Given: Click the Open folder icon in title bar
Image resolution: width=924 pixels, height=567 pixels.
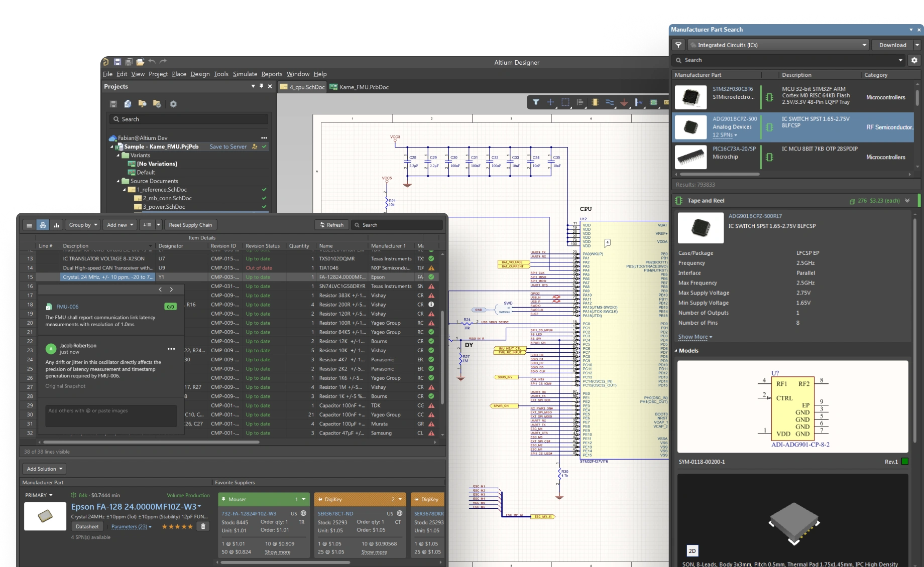Looking at the screenshot, I should tap(140, 62).
